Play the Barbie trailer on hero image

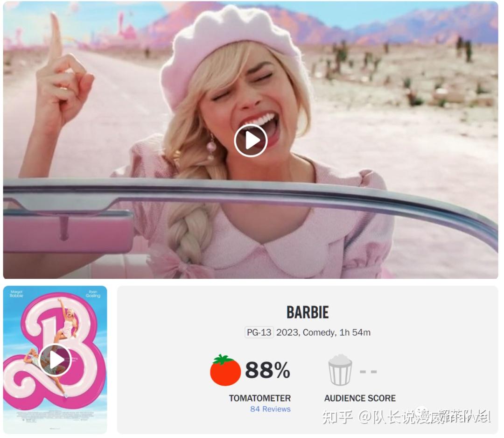coord(251,141)
